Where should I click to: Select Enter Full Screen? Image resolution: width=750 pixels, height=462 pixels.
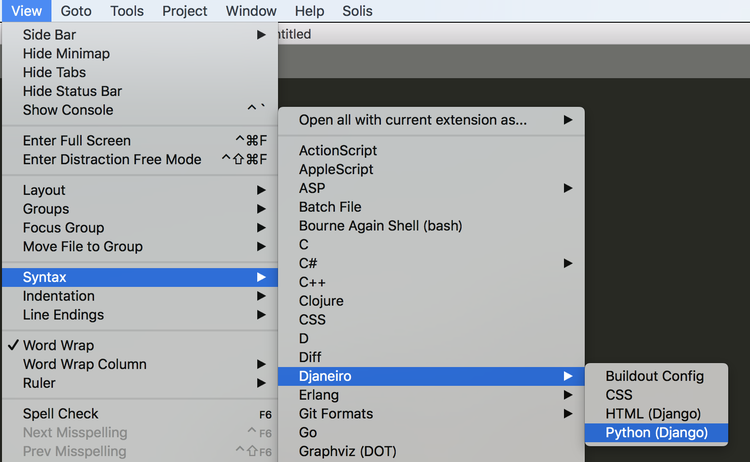[140, 141]
